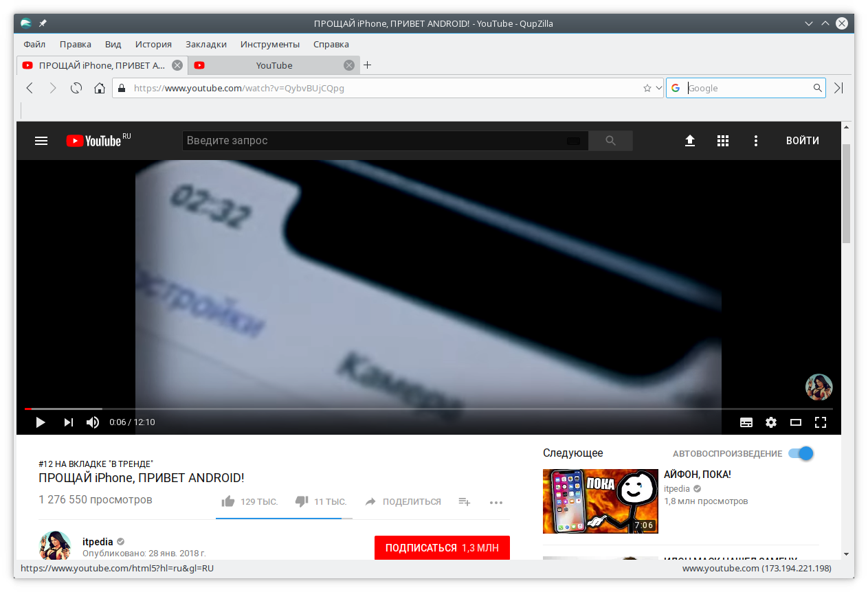Open the home page via house icon
The width and height of the screenshot is (868, 592).
coord(100,88)
